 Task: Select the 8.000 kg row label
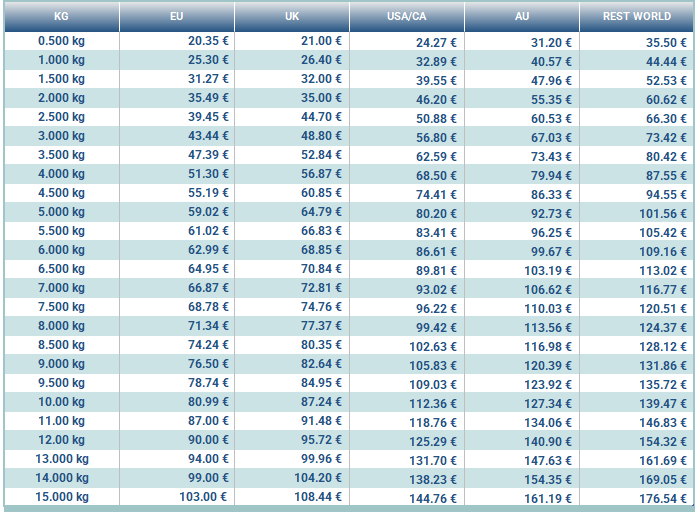(x=62, y=326)
